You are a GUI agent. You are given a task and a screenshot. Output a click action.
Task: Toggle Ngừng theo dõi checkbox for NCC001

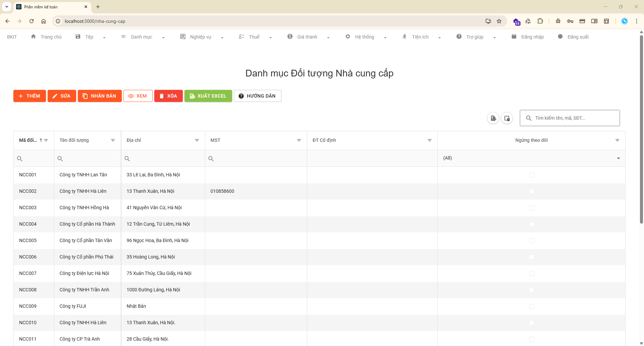click(531, 175)
